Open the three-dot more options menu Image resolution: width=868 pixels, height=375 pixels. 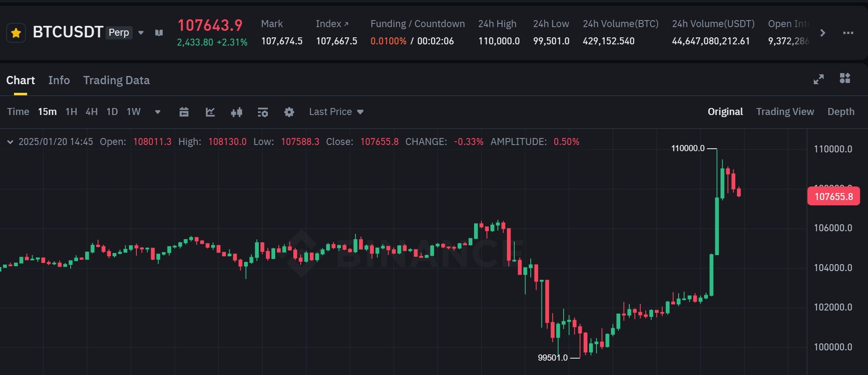point(848,33)
